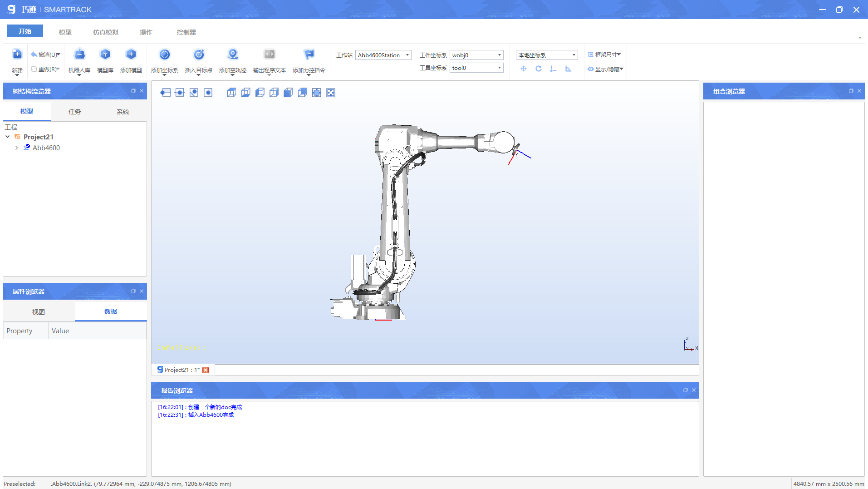Select the 系统 tab in tree browser
The height and width of the screenshot is (489, 868).
pyautogui.click(x=123, y=112)
